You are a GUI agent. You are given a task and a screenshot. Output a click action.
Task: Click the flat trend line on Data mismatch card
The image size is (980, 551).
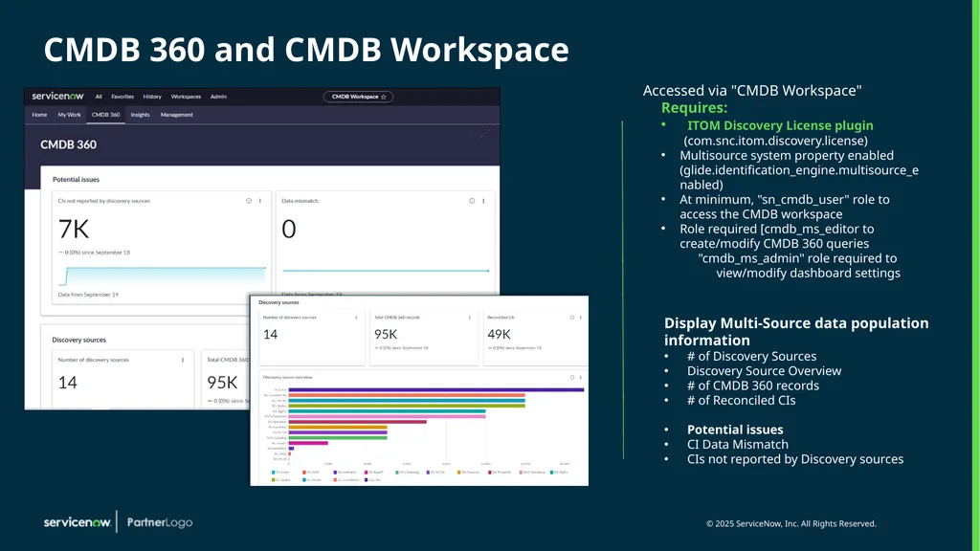(x=385, y=271)
